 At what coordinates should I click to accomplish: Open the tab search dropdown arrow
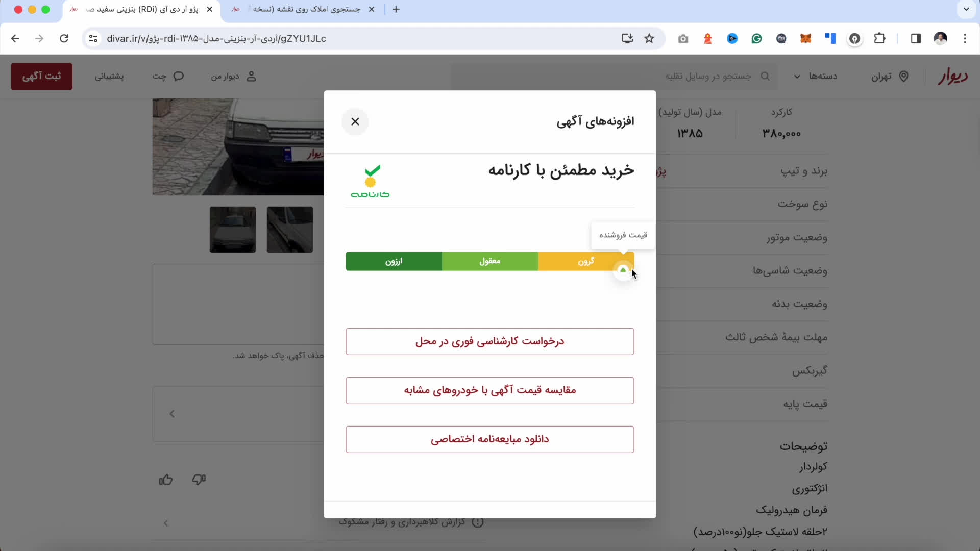(966, 9)
